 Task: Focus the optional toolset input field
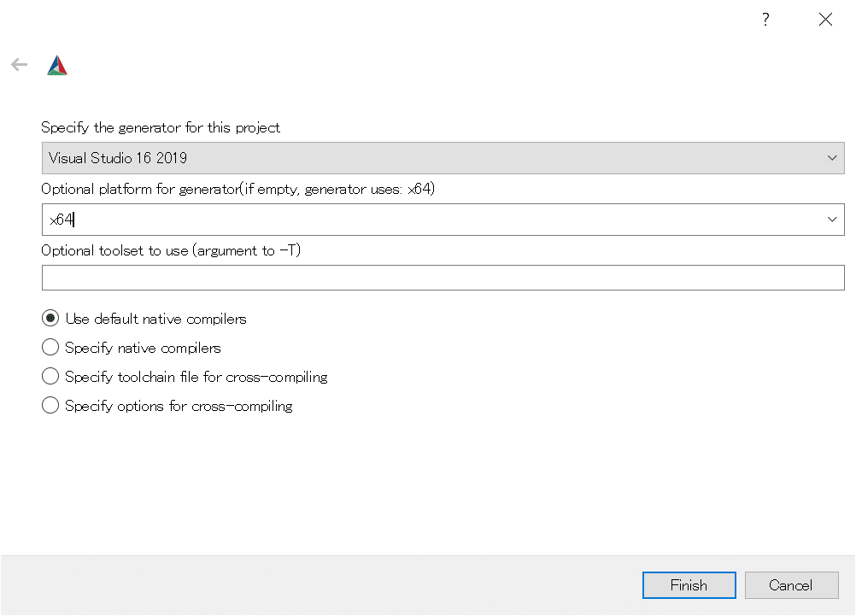443,278
